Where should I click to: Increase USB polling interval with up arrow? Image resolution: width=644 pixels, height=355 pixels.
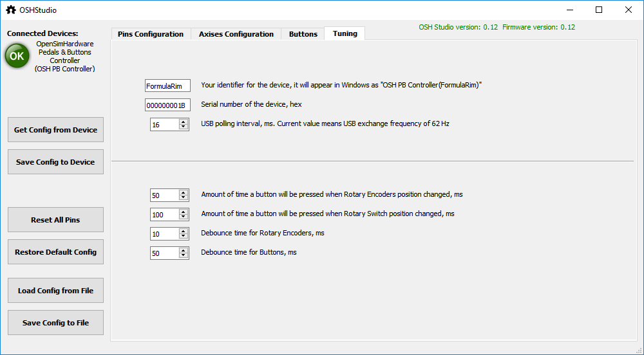184,122
